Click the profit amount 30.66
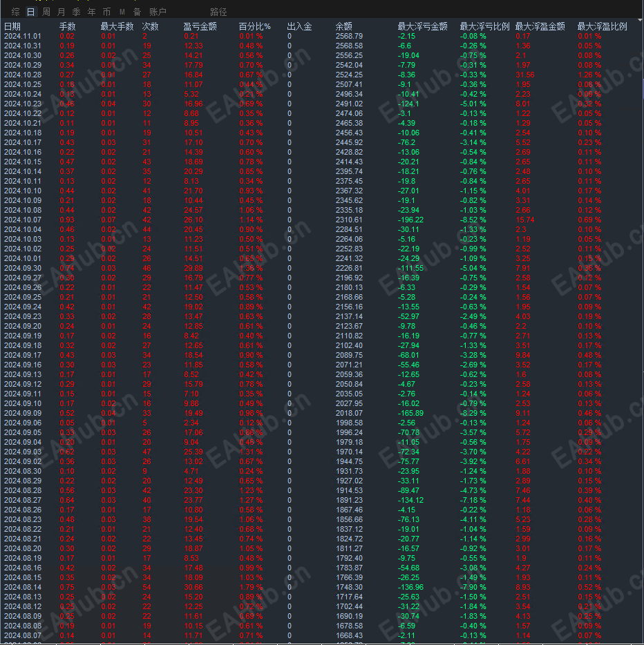Screen dimensions: 644x645 click(193, 588)
